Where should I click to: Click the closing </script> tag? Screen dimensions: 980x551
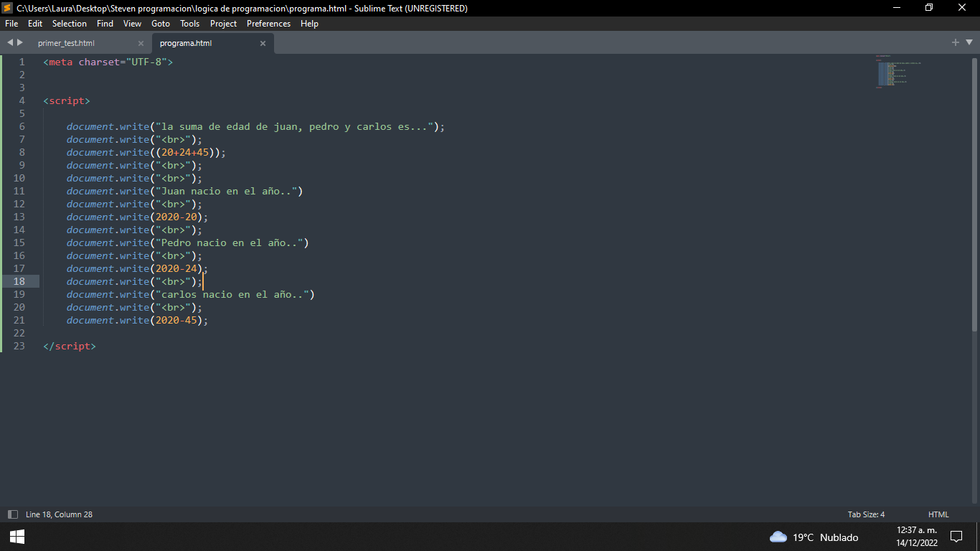click(70, 346)
